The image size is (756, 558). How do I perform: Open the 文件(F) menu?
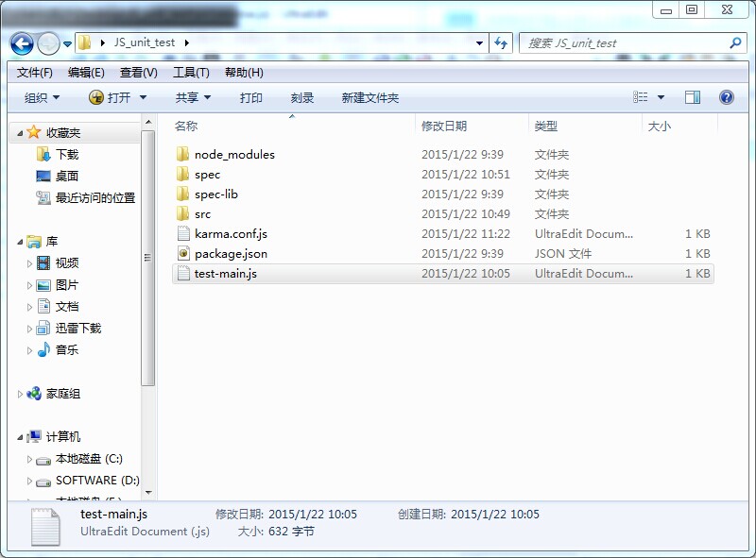[35, 73]
